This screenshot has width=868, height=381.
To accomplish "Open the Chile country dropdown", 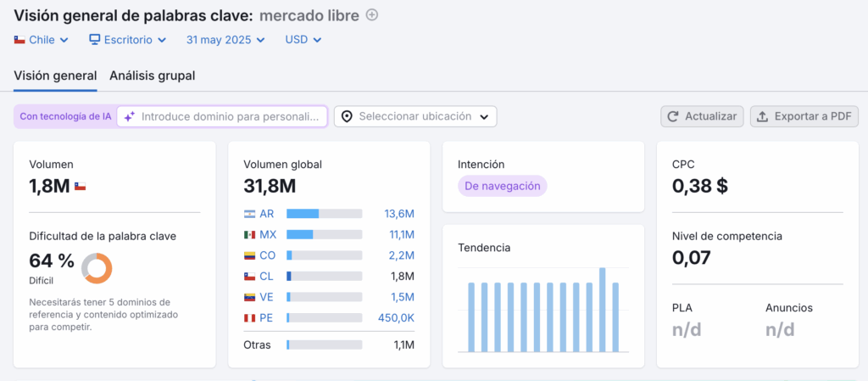I will (41, 40).
